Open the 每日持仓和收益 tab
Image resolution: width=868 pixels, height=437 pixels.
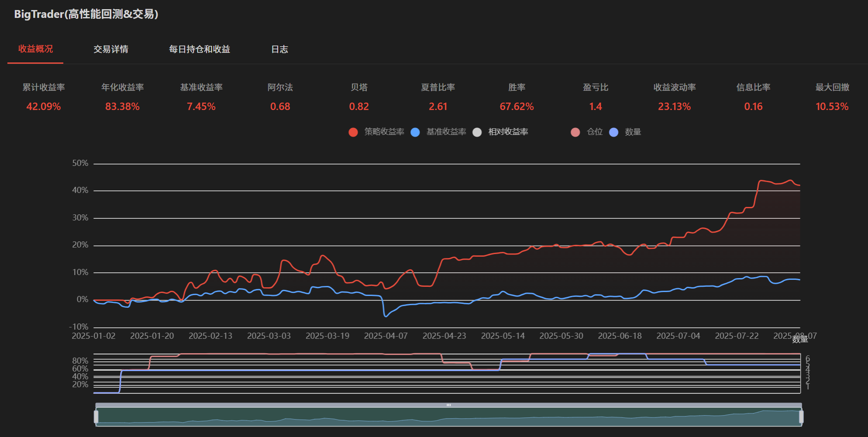200,49
